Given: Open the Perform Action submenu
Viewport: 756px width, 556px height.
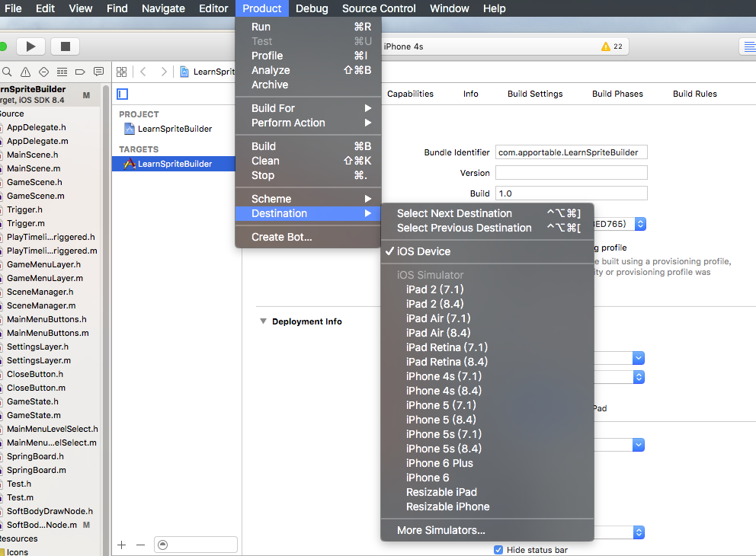Looking at the screenshot, I should point(308,123).
